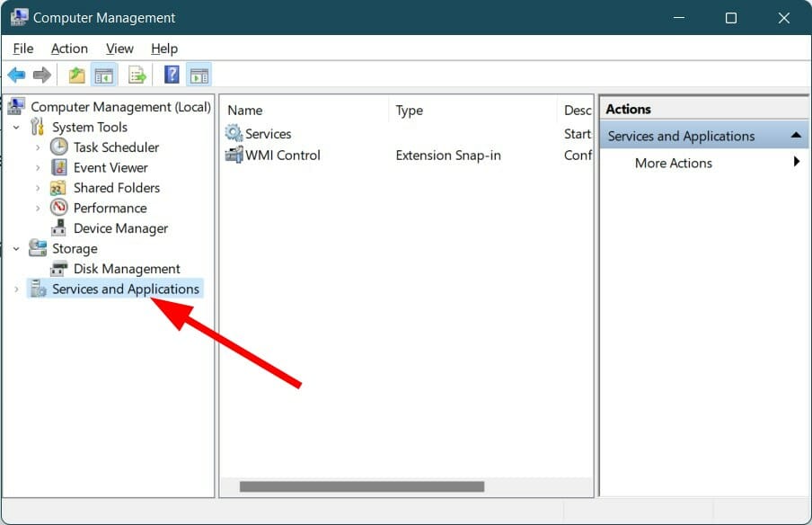The image size is (812, 525).
Task: Toggle the Show/Hide Console Tree icon
Action: click(x=104, y=74)
